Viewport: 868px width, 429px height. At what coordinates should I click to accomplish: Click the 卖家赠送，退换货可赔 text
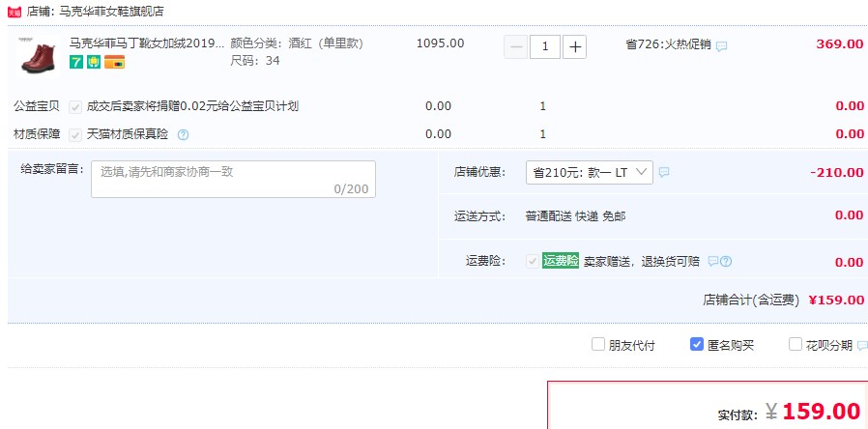(x=642, y=261)
